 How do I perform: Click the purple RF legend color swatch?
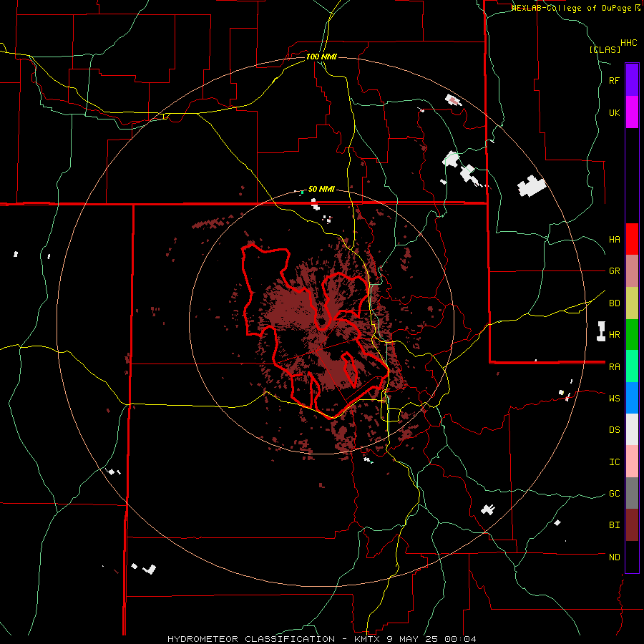632,80
